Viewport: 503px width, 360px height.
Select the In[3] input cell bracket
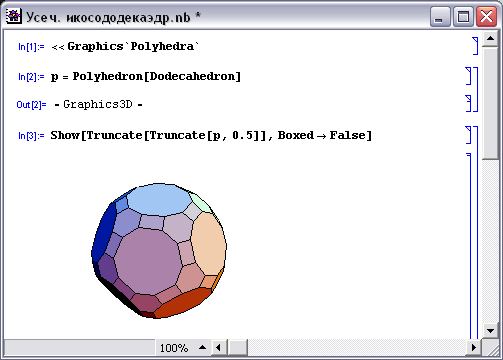click(x=468, y=135)
